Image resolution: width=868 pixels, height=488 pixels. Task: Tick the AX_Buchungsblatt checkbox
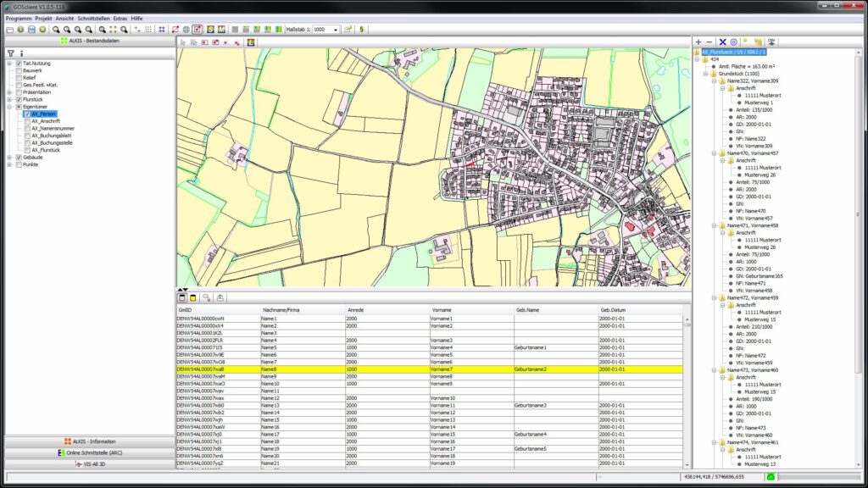pos(26,136)
